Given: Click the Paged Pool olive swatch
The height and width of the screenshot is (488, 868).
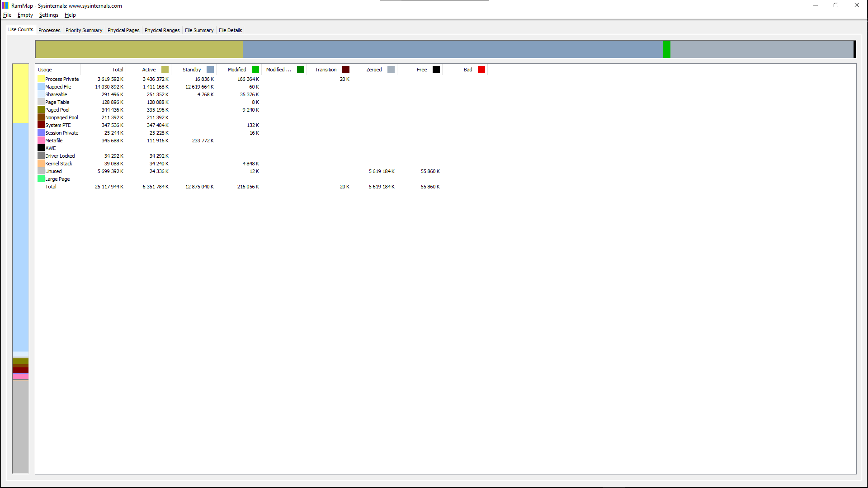Looking at the screenshot, I should (41, 110).
